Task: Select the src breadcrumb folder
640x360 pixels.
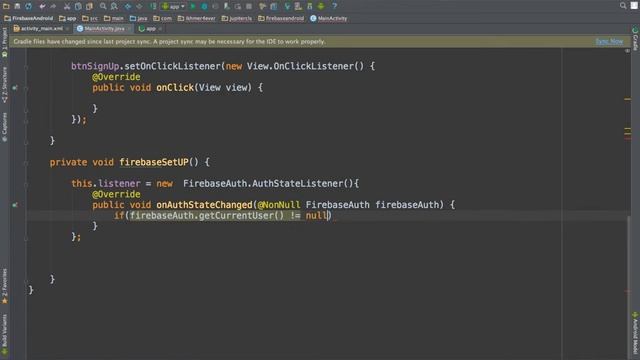Action: click(90, 18)
